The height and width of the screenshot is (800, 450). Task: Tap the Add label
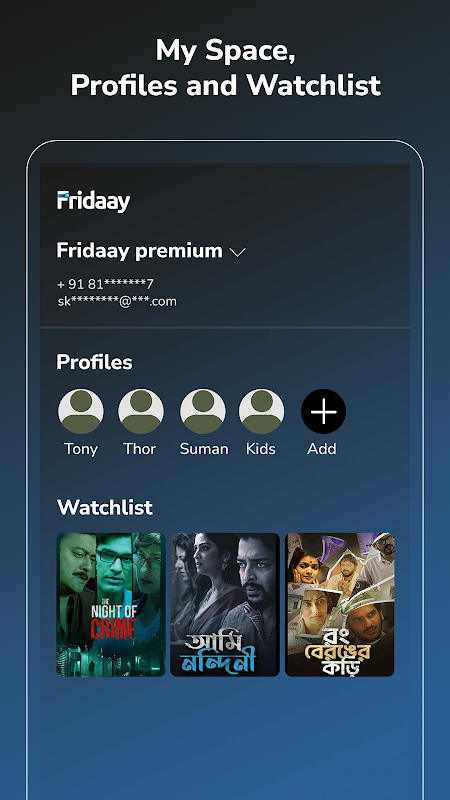coord(322,449)
